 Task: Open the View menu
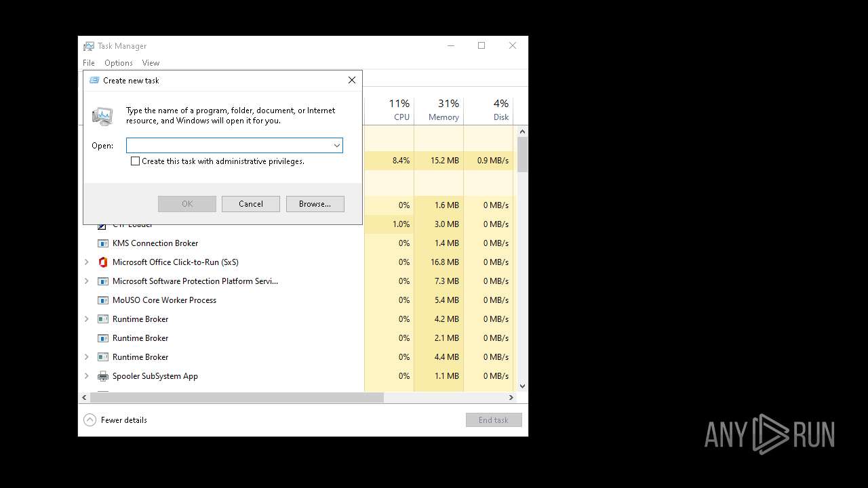coord(151,63)
